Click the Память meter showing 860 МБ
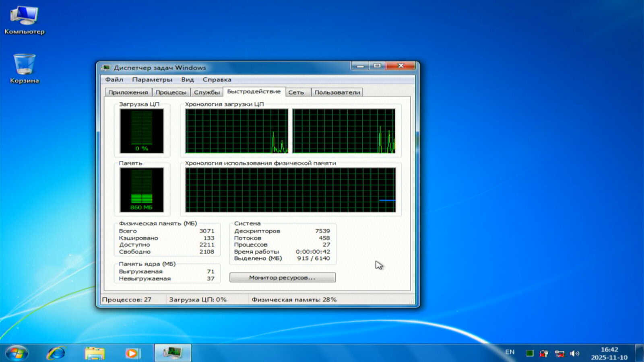Image resolution: width=644 pixels, height=362 pixels. 142,190
